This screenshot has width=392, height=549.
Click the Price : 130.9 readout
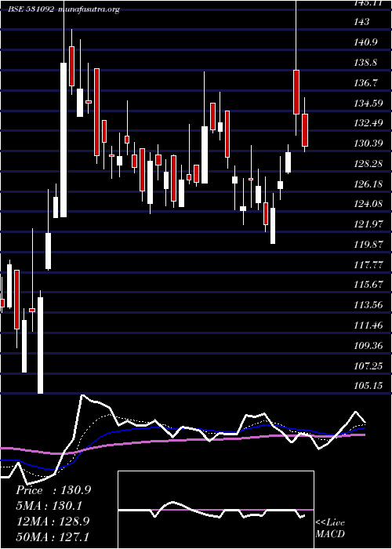coord(53,490)
